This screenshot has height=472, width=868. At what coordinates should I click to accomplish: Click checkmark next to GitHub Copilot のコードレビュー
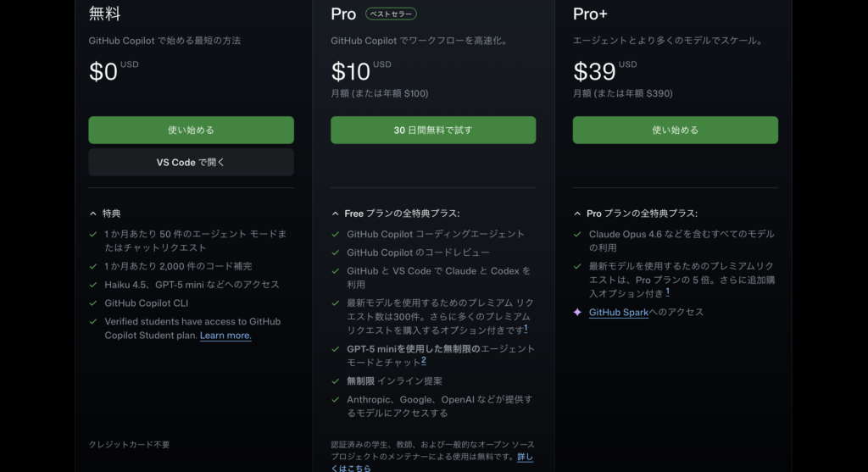(336, 253)
